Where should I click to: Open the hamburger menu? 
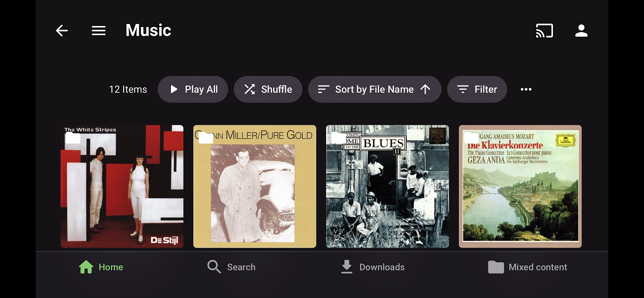pyautogui.click(x=99, y=31)
